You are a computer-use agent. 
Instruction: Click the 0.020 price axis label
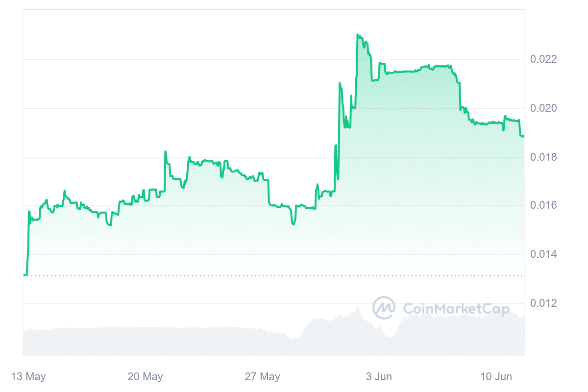click(x=544, y=108)
